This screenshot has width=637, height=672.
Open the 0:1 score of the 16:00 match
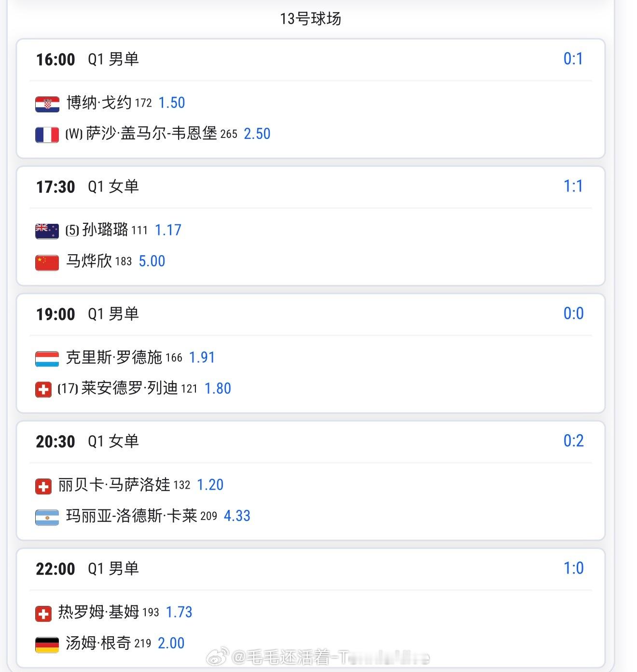573,59
